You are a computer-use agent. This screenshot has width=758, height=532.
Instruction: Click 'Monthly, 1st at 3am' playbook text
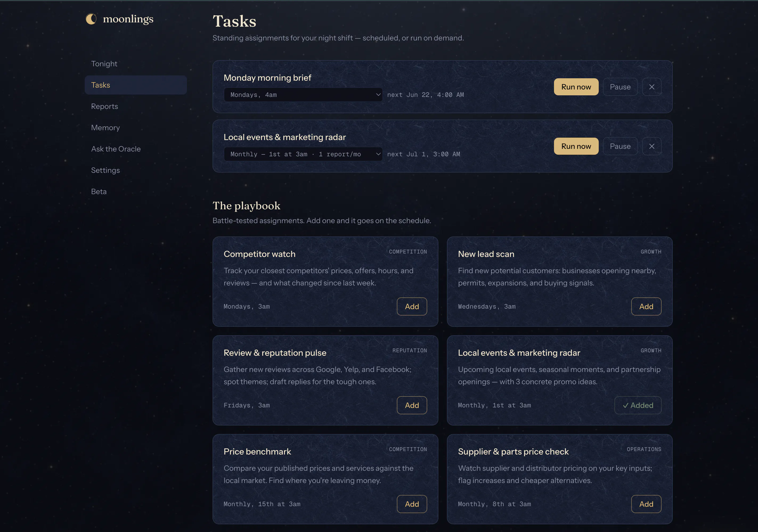[x=494, y=405]
